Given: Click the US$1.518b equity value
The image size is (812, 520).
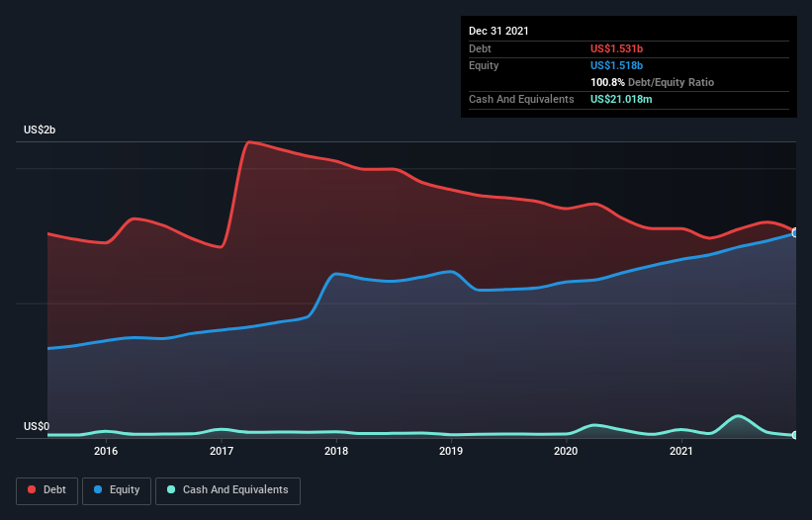Looking at the screenshot, I should [x=616, y=65].
